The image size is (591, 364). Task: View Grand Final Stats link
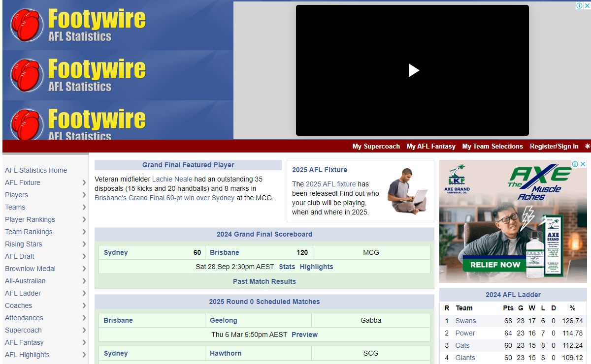(x=287, y=267)
